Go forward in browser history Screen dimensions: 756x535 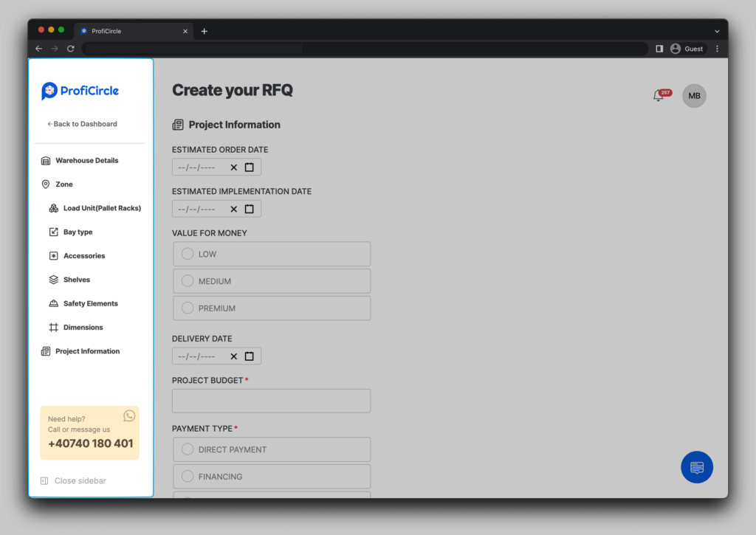pyautogui.click(x=55, y=49)
